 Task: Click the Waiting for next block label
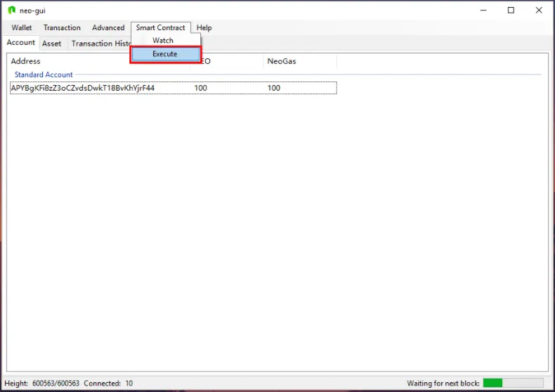pyautogui.click(x=443, y=383)
